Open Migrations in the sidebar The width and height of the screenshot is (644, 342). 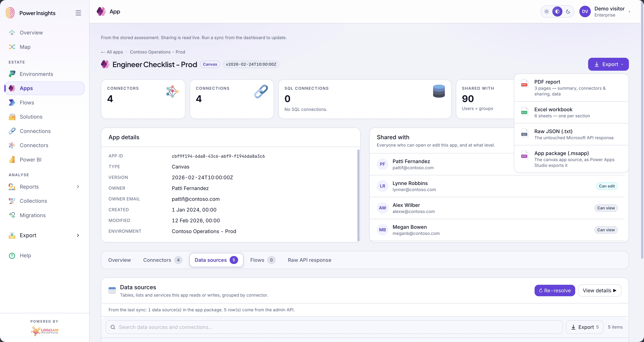click(45, 215)
